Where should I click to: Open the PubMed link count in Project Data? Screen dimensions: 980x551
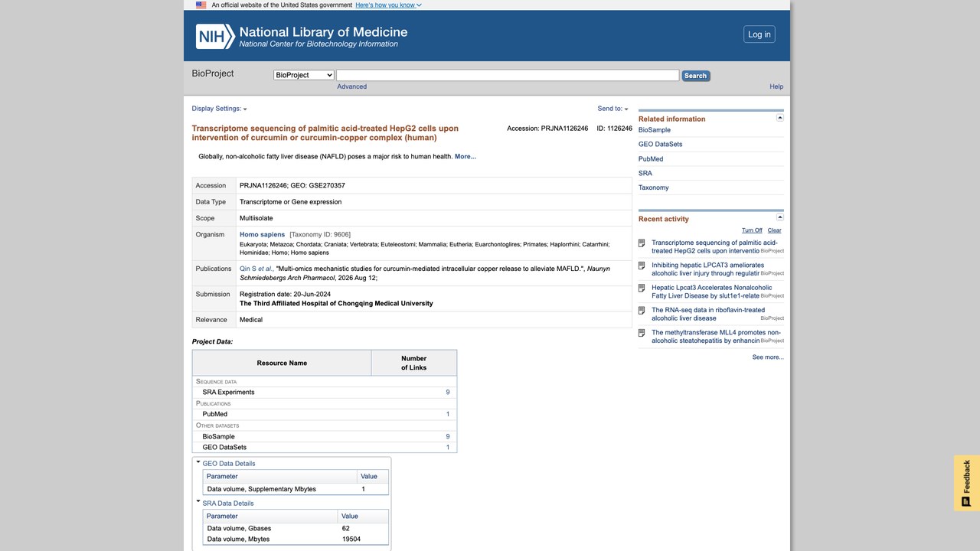click(x=448, y=415)
